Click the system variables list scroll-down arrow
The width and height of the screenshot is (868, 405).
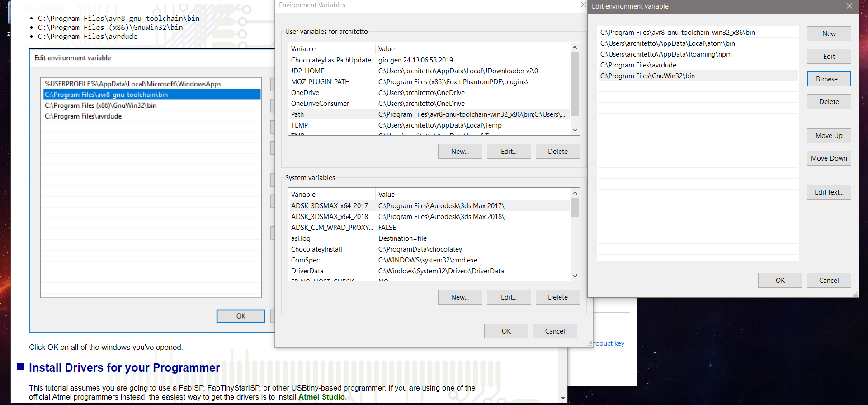coord(575,276)
